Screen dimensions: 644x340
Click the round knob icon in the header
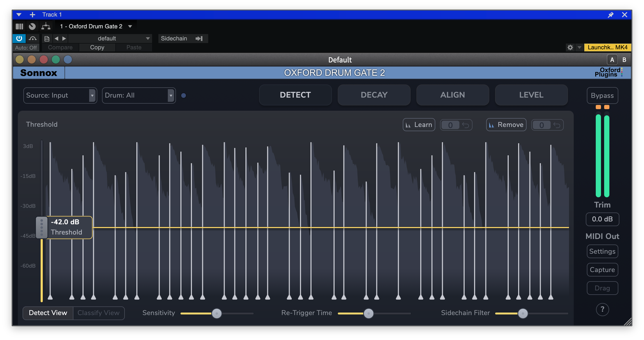(32, 26)
